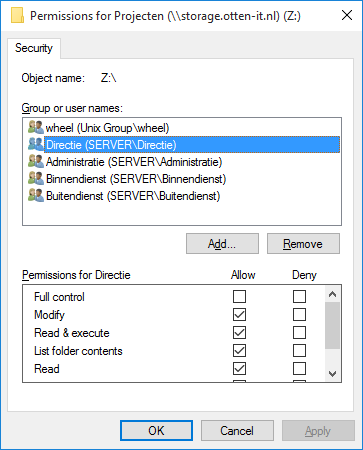Click permissions list scroll up arrow
363x450 pixels.
(x=332, y=294)
